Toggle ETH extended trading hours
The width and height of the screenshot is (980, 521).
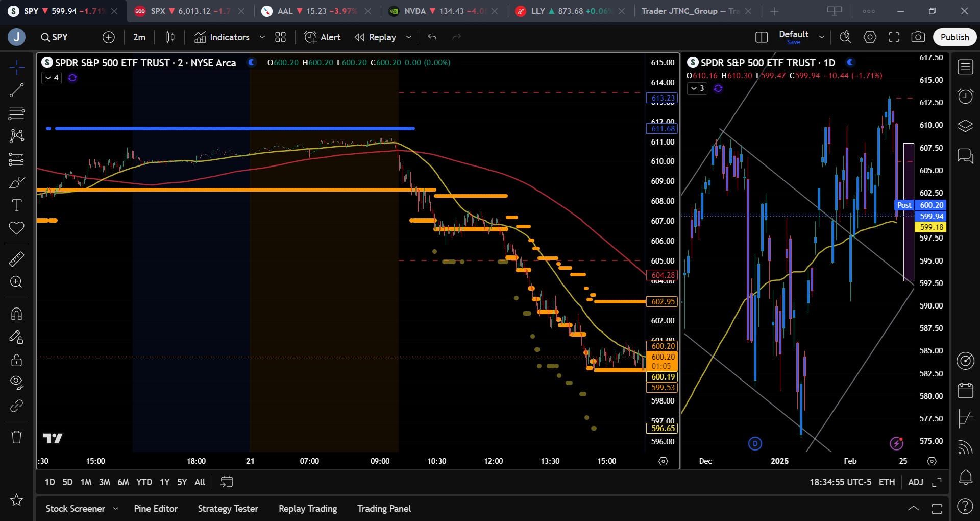887,482
